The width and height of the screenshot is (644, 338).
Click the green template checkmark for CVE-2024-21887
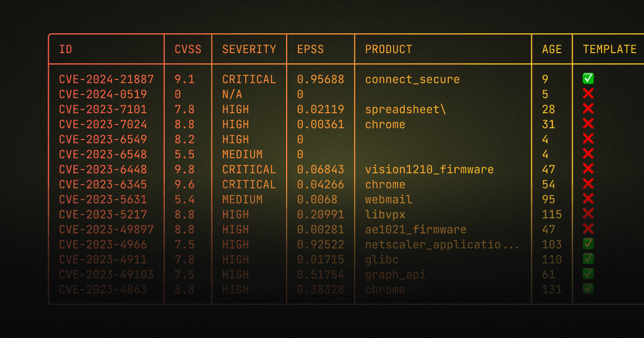(x=588, y=78)
